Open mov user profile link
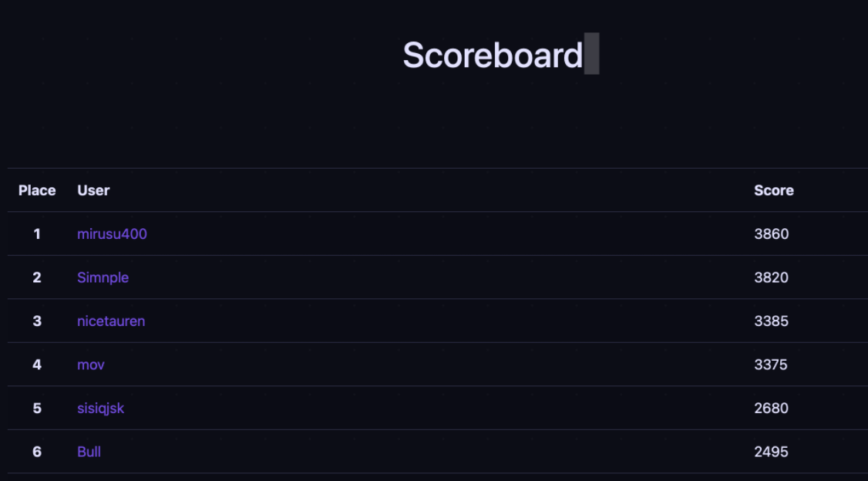This screenshot has width=868, height=481. (x=91, y=365)
